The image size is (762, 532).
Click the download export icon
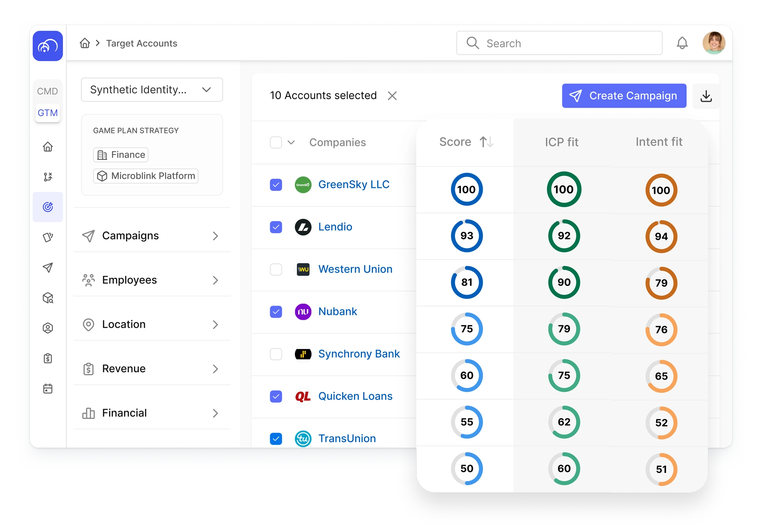(706, 96)
